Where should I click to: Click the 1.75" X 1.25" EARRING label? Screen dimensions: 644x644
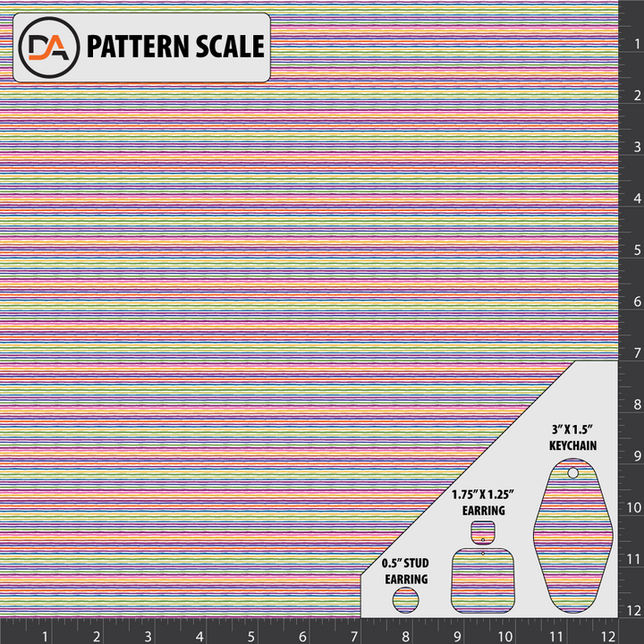[483, 503]
